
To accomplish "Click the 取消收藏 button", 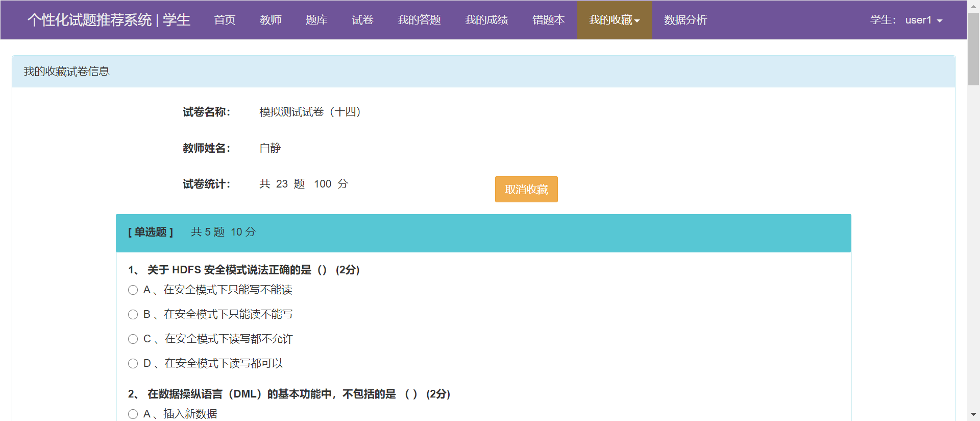I will (526, 189).
